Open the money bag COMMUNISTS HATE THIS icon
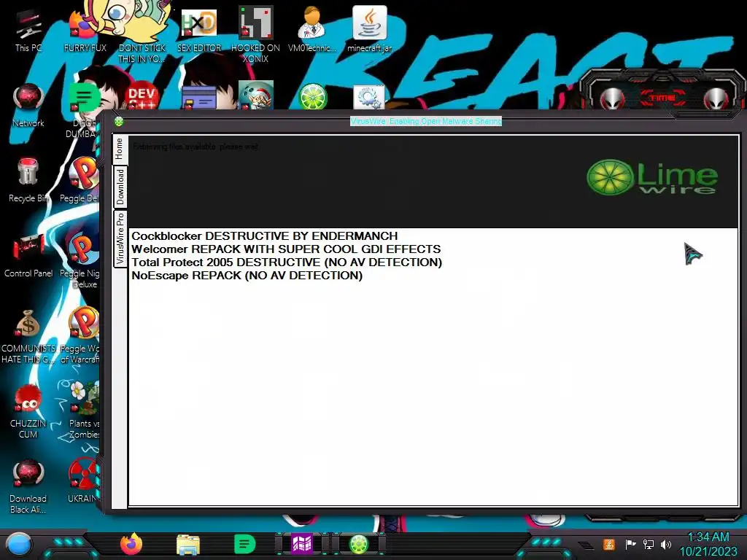This screenshot has width=747, height=560. point(28,335)
